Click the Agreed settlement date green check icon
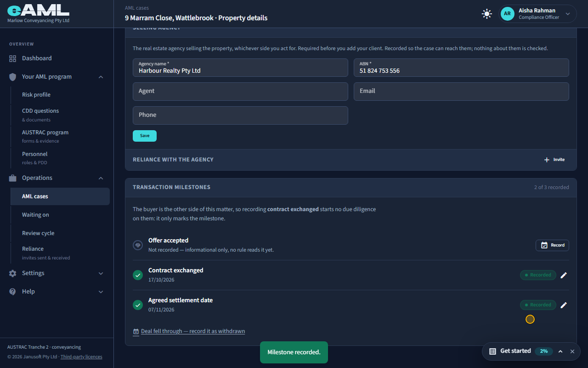This screenshot has width=588, height=368. pyautogui.click(x=138, y=305)
